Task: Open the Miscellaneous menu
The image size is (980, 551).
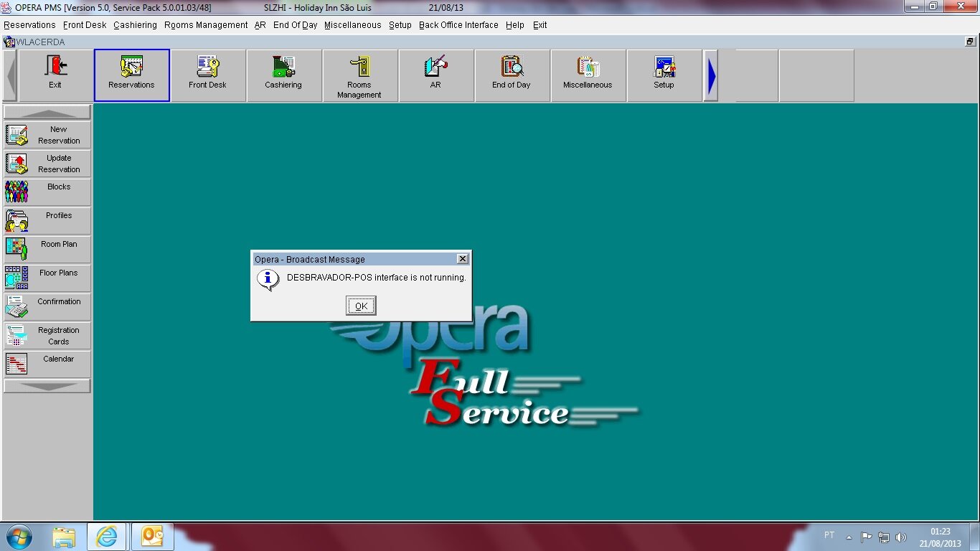Action: [x=353, y=25]
